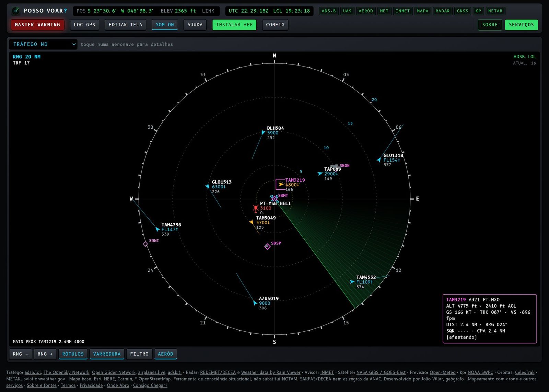
Task: Click the AZU4019 aircraft icon
Action: 255,303
